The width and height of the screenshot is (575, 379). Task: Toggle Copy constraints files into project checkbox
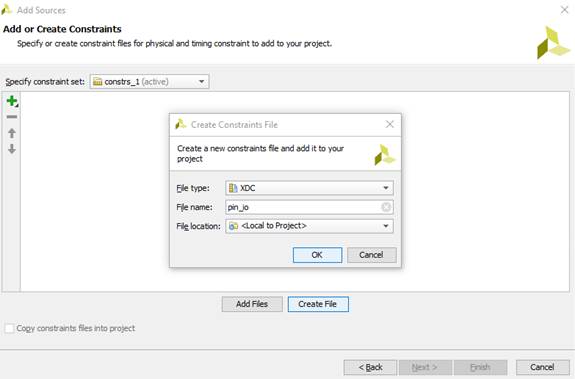pos(9,328)
